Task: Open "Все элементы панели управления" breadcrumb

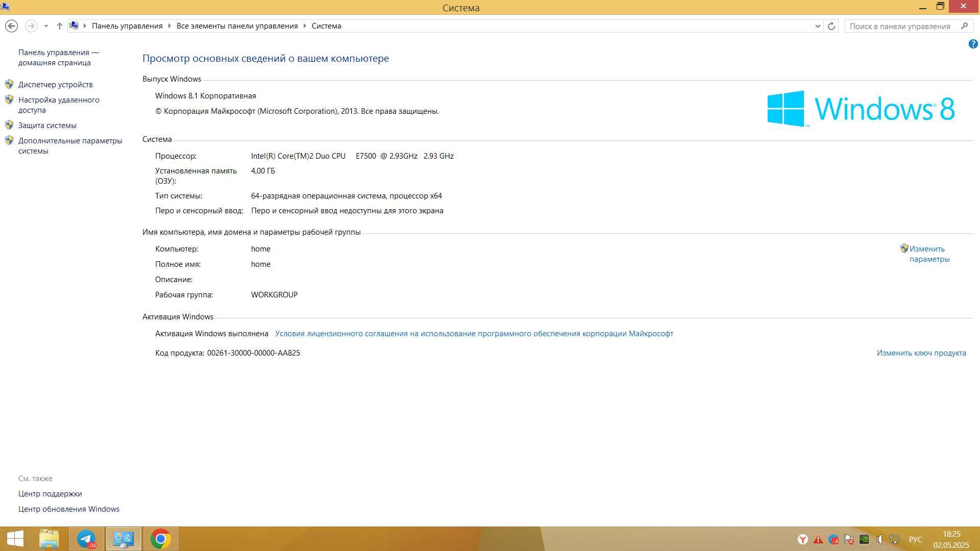Action: pyautogui.click(x=237, y=26)
